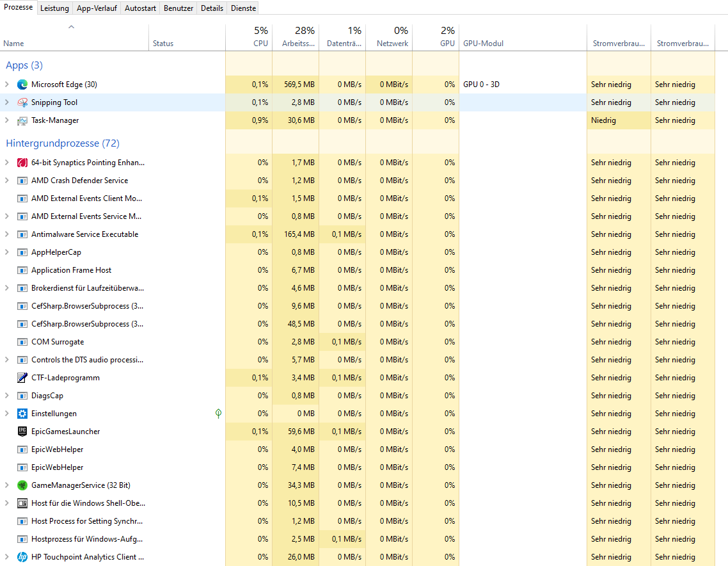Select the Prozesse tab
Screen dimensions: 728x566
pos(19,8)
